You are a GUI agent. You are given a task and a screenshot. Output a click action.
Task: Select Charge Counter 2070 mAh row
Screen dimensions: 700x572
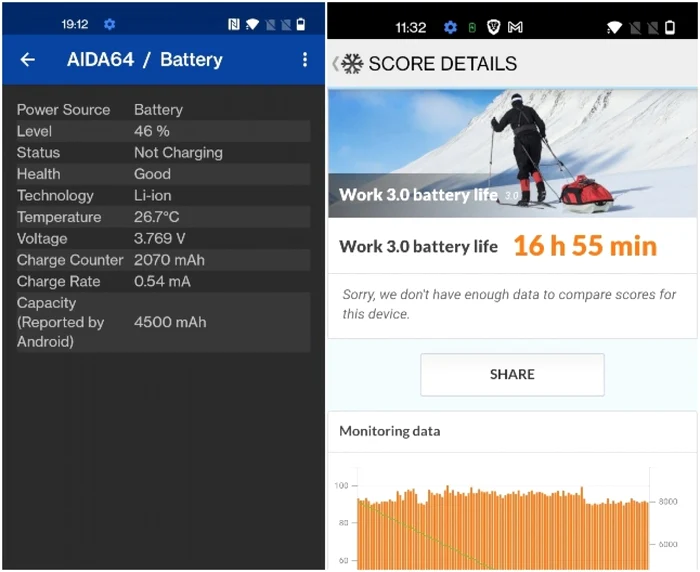click(163, 259)
